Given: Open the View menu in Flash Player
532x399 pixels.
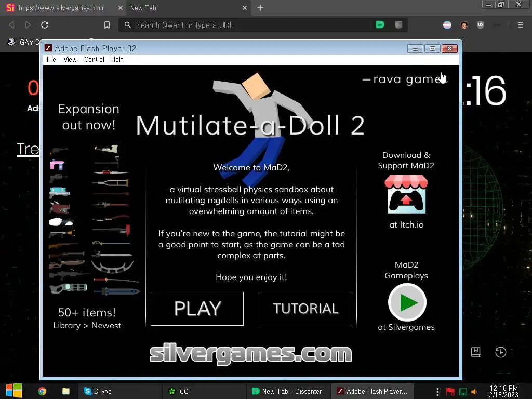Looking at the screenshot, I should click(x=70, y=59).
